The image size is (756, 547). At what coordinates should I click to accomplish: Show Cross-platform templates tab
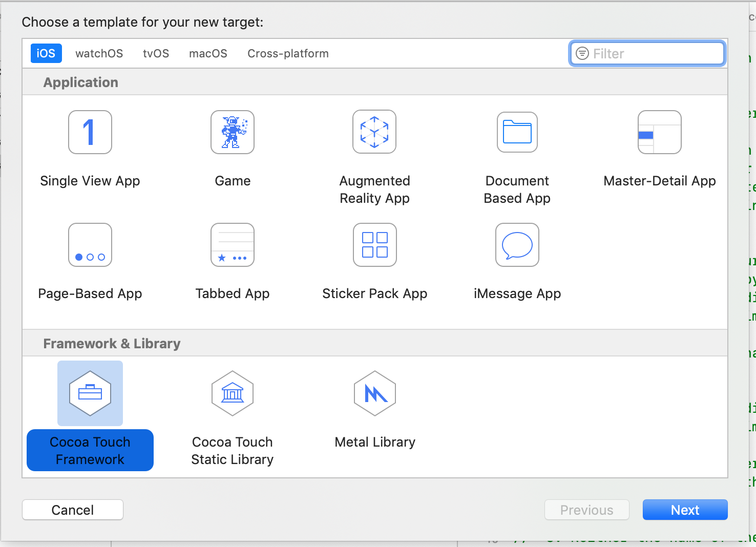point(288,53)
